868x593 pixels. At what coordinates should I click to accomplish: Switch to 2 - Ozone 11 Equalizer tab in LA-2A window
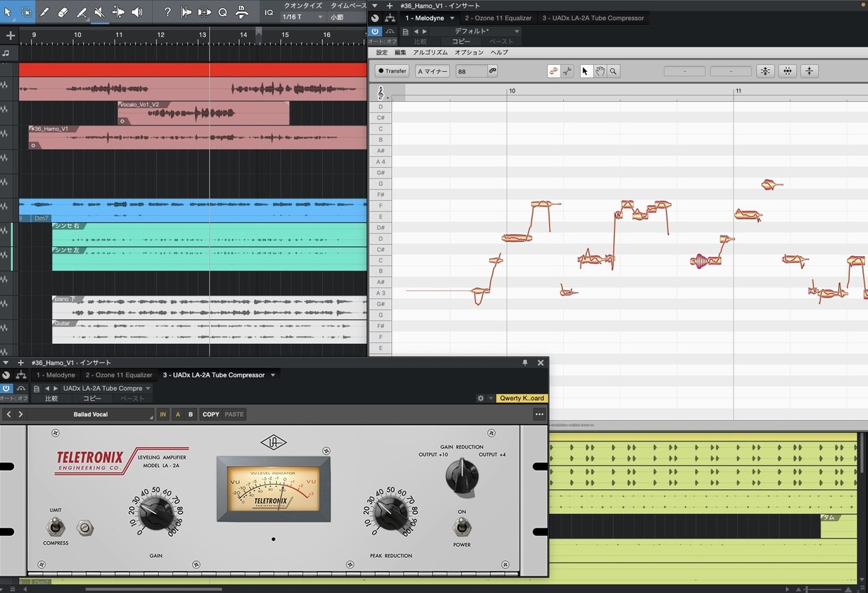point(119,375)
